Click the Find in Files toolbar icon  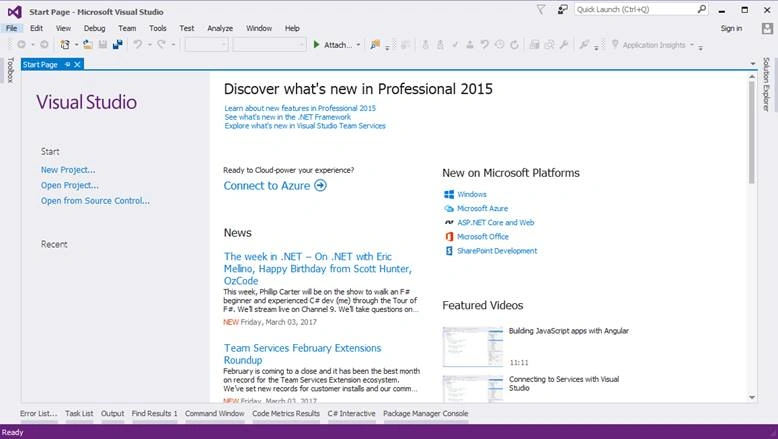[x=375, y=45]
